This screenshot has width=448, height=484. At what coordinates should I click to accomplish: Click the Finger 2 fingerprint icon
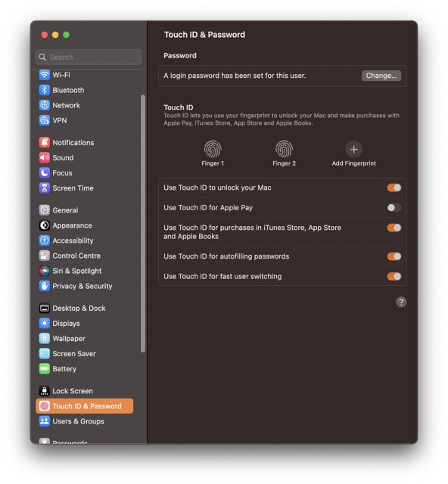click(x=284, y=149)
